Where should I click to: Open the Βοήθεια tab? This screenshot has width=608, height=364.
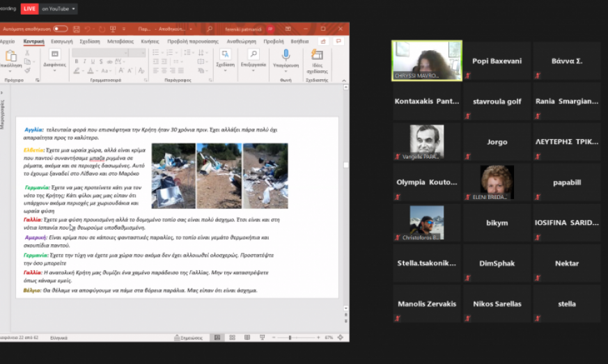pos(299,42)
